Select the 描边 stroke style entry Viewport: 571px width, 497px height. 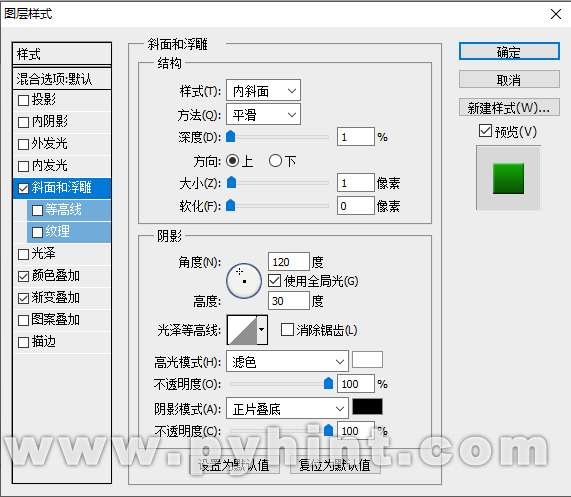[62, 342]
